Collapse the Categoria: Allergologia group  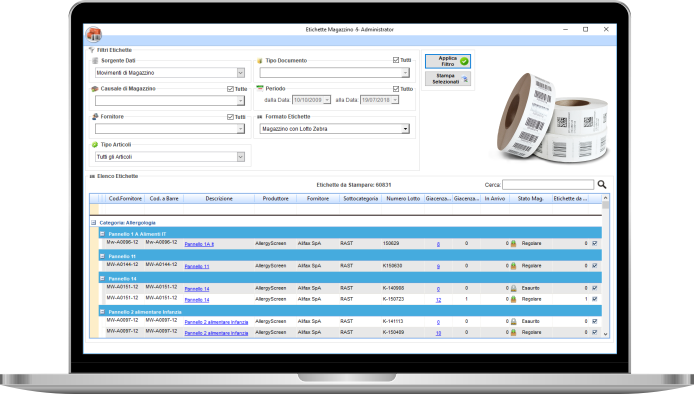tap(93, 223)
